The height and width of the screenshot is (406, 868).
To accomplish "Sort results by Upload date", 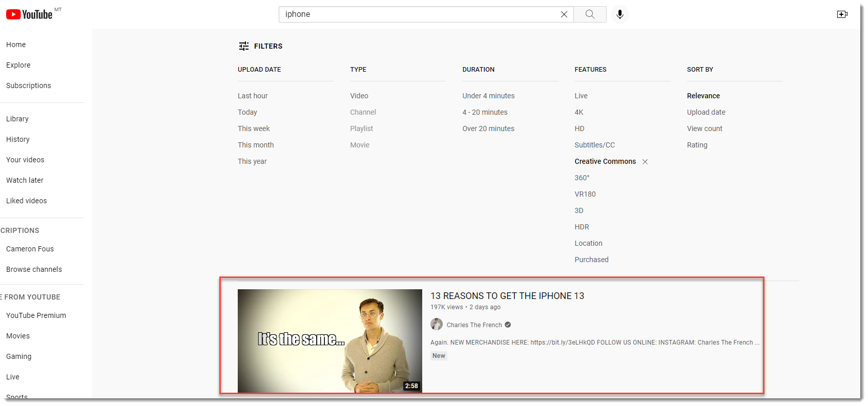I will (x=706, y=112).
